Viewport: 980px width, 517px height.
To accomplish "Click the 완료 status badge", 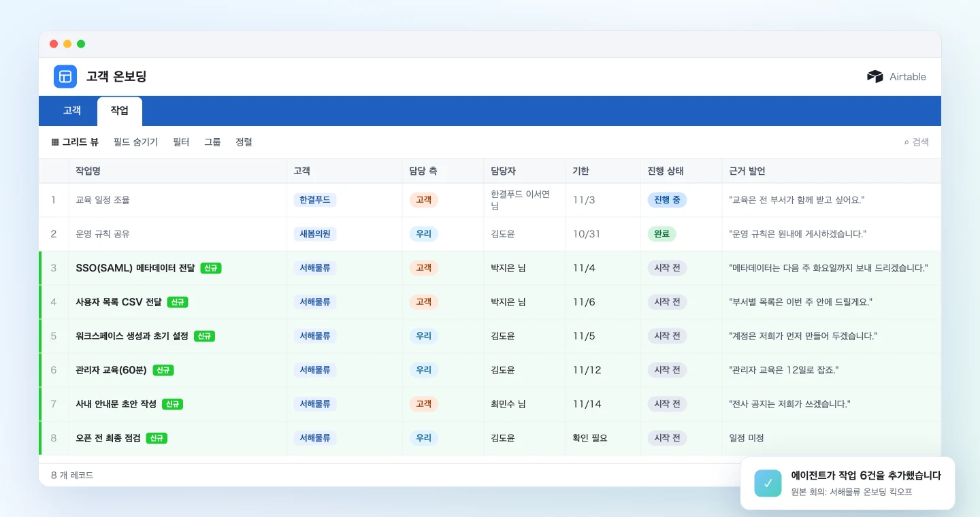I will click(x=661, y=234).
